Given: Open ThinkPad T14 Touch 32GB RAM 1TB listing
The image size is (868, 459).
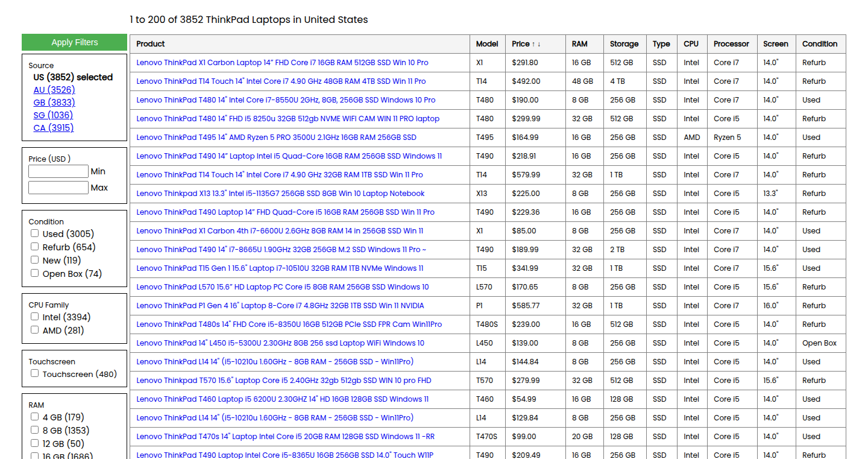Looking at the screenshot, I should 280,175.
